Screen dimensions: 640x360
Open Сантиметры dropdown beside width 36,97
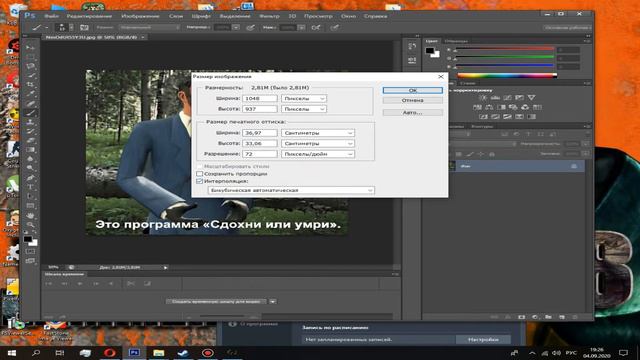pos(318,133)
